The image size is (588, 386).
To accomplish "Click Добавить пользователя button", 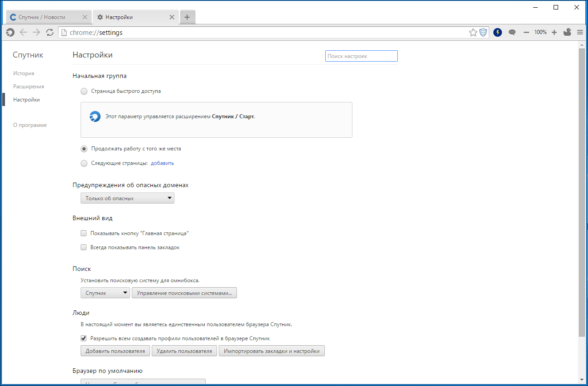I will click(x=115, y=351).
